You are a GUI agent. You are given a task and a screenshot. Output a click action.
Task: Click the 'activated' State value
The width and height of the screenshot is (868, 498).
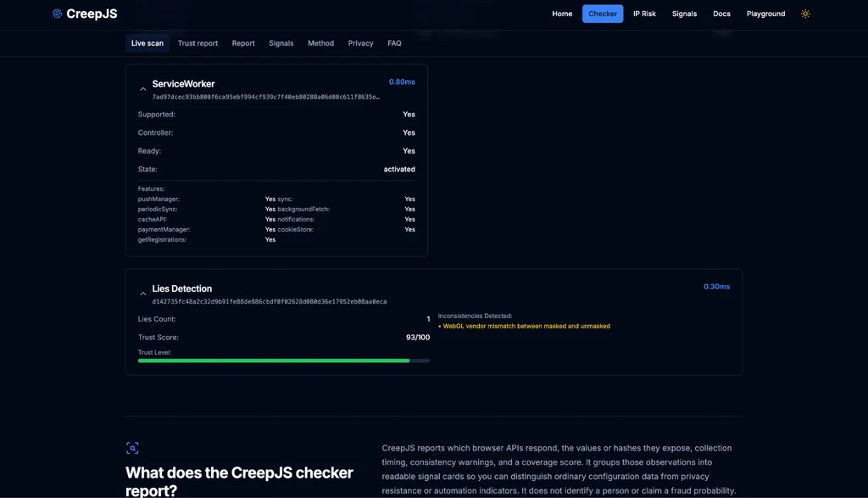[399, 170]
